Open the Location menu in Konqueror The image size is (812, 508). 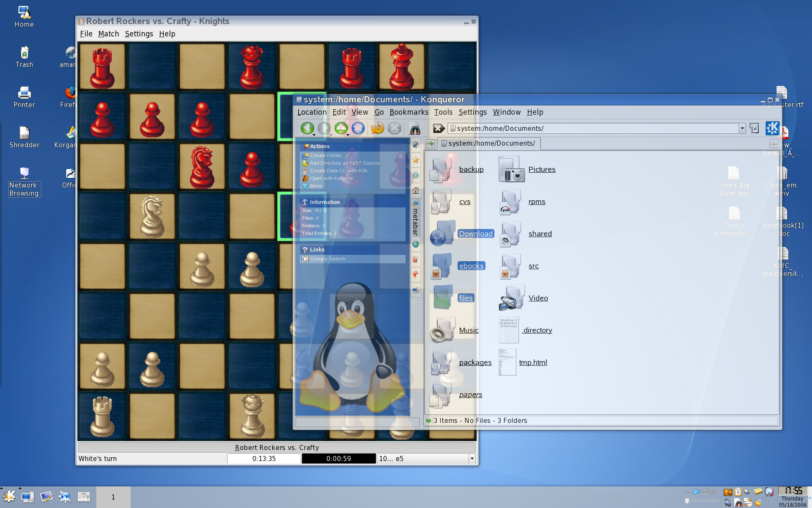click(x=312, y=112)
